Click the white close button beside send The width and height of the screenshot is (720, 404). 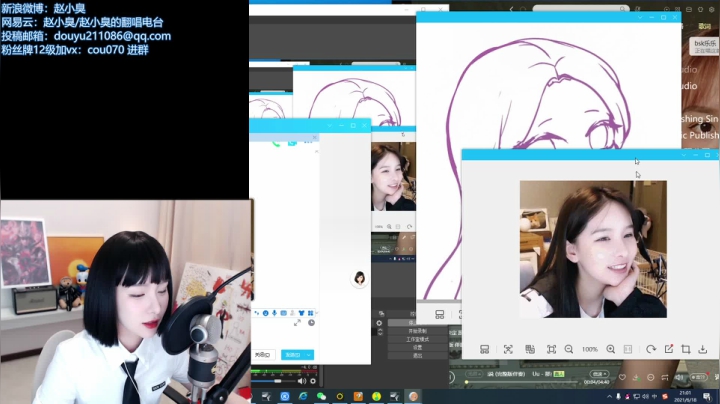click(263, 355)
